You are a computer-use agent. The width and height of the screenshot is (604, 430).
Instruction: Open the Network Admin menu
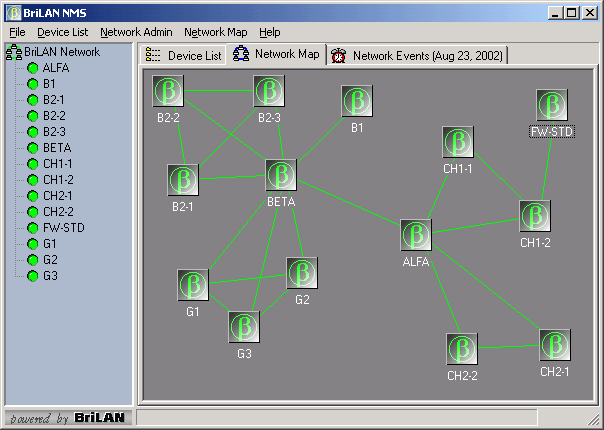point(136,32)
